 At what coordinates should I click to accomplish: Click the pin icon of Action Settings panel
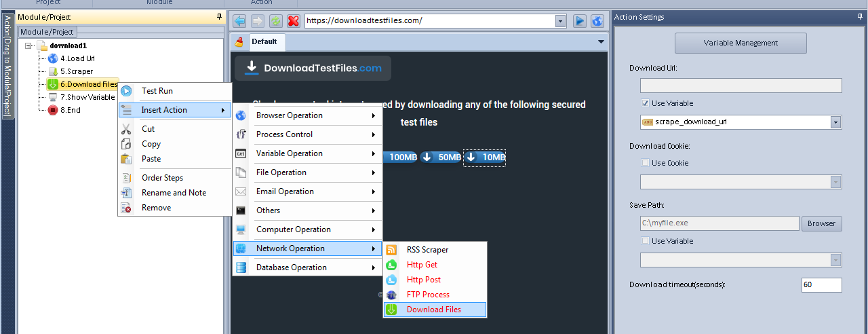pyautogui.click(x=861, y=17)
